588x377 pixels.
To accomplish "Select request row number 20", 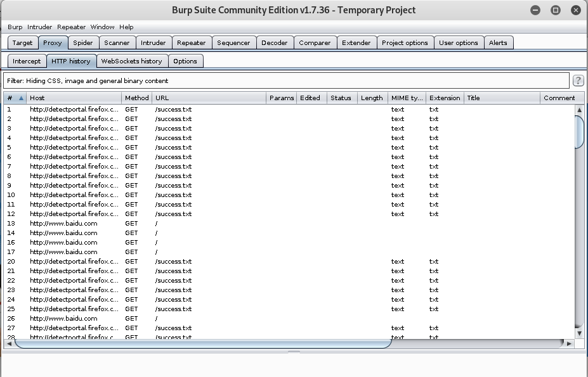I will [289, 262].
